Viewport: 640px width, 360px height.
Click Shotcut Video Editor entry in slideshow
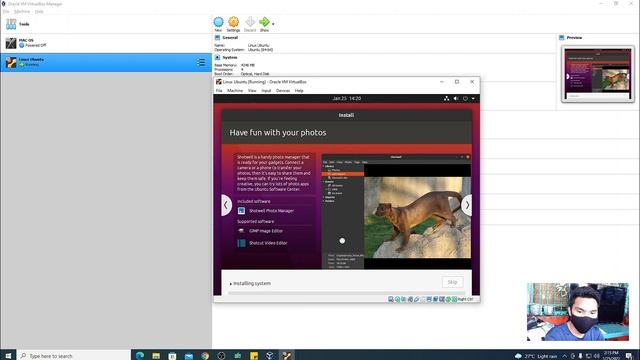[262, 243]
